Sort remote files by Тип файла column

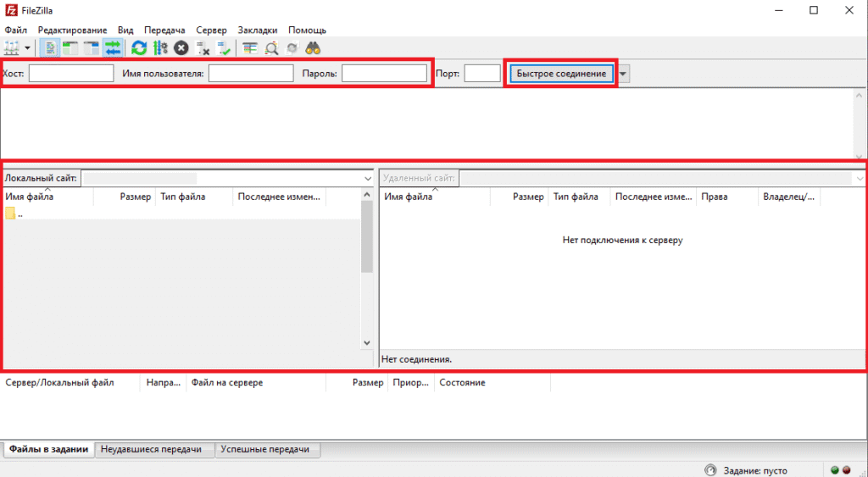(x=579, y=197)
